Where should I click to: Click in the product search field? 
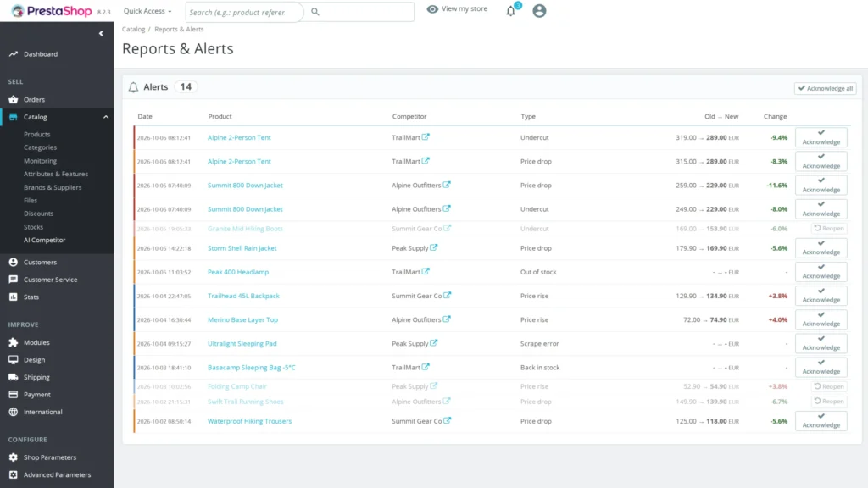click(245, 12)
